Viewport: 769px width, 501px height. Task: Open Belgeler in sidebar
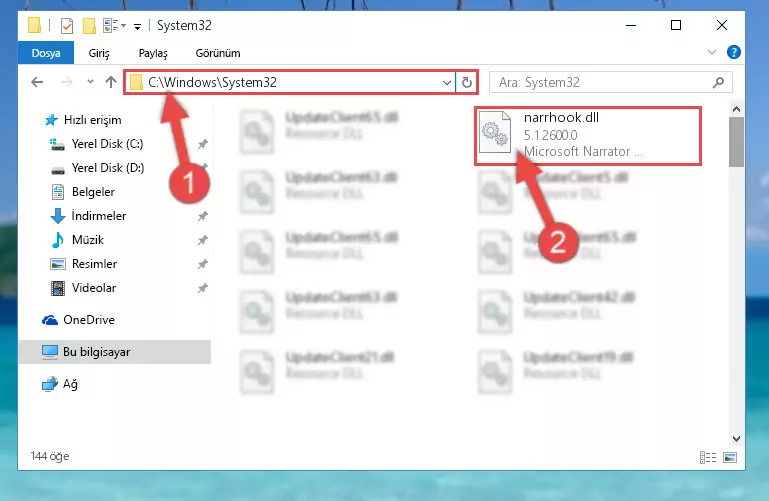93,192
